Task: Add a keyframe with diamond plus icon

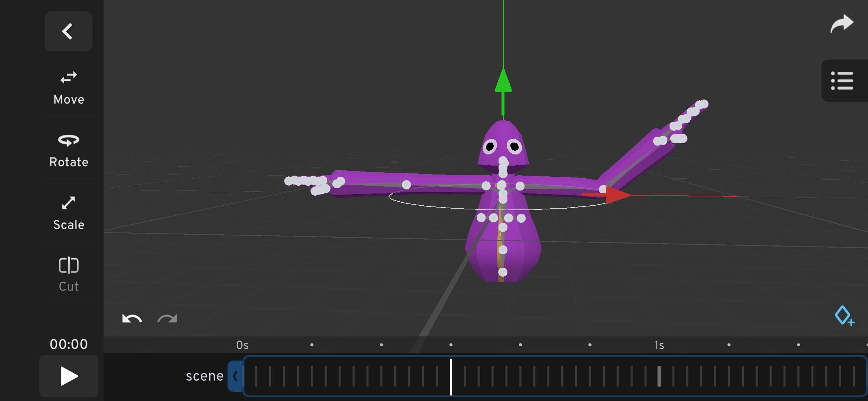Action: 844,316
